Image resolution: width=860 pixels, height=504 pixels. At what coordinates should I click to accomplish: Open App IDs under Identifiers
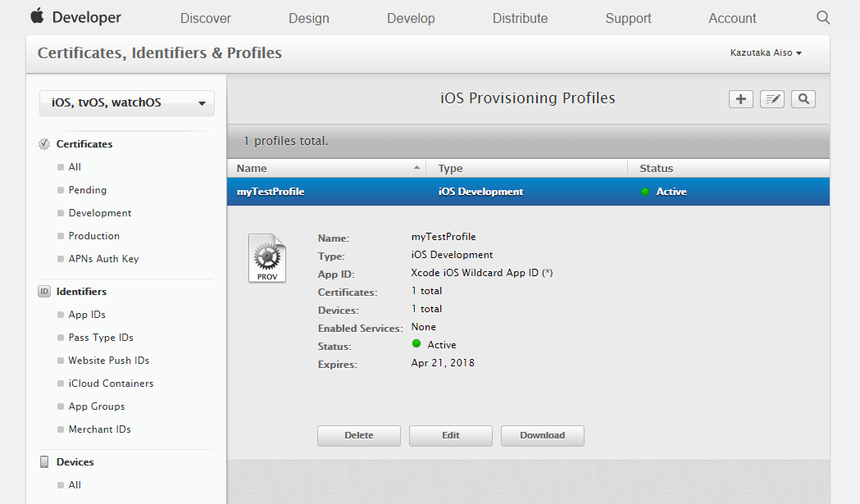point(87,314)
